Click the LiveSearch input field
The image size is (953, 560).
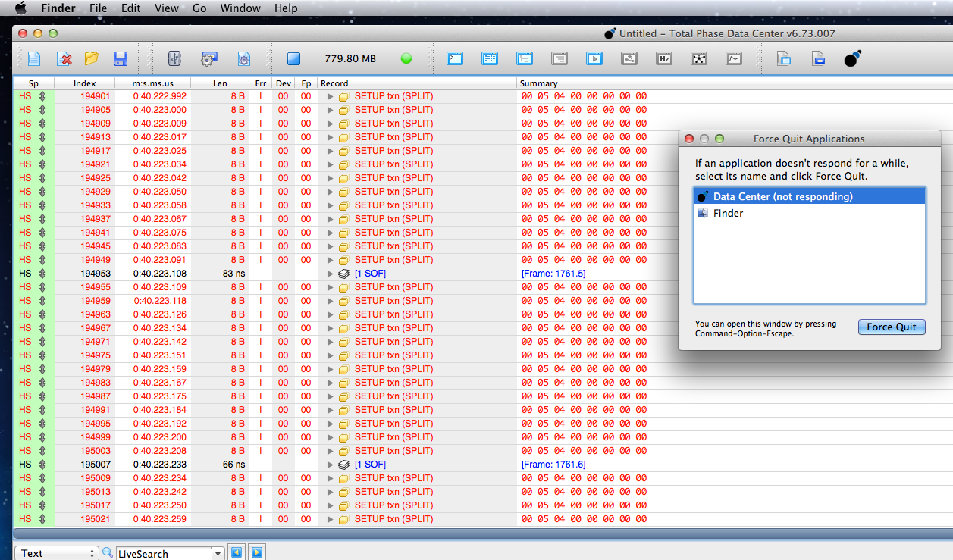click(x=164, y=553)
